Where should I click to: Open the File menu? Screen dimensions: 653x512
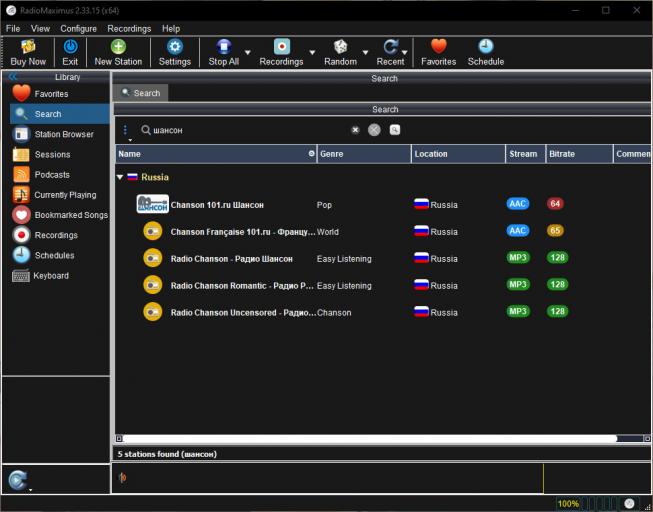13,29
